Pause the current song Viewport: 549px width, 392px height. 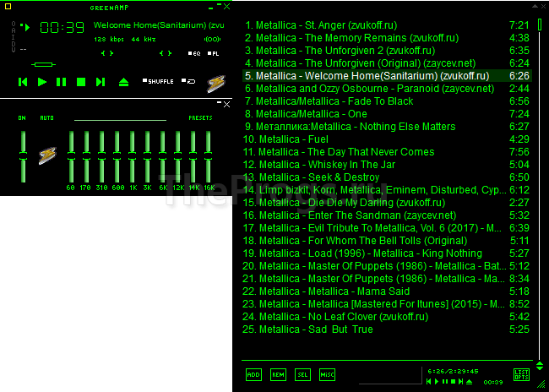(62, 82)
